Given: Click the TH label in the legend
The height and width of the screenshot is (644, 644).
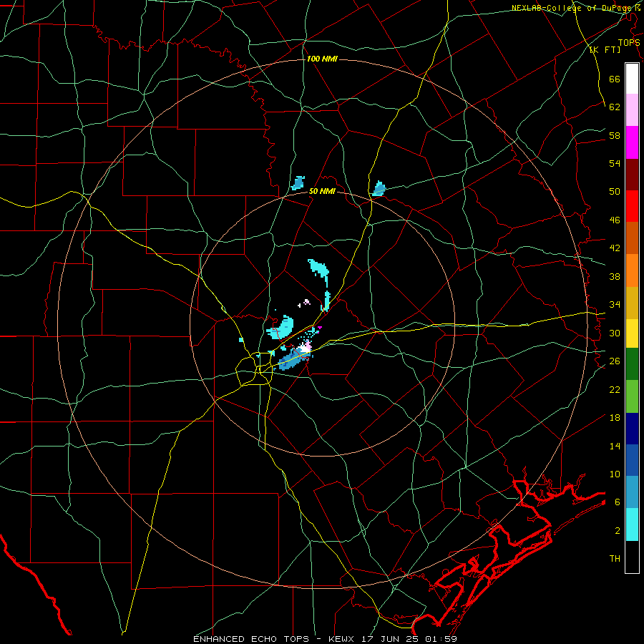Looking at the screenshot, I should [615, 558].
